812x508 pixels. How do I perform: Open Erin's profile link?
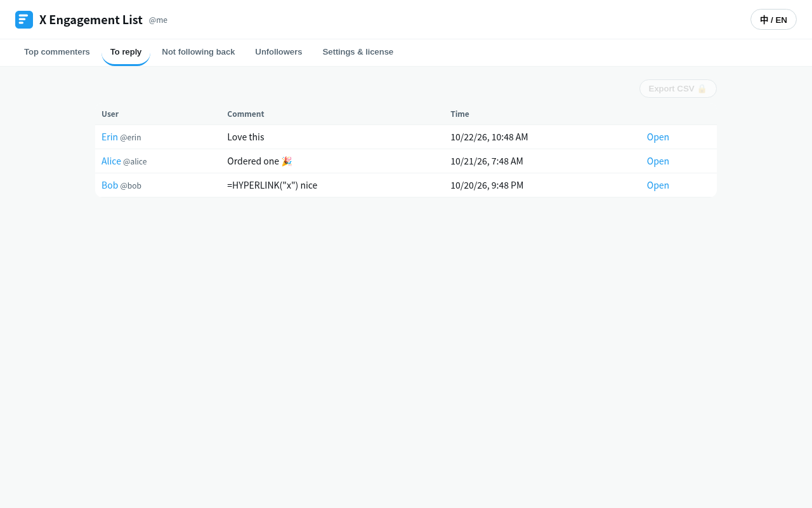(110, 137)
